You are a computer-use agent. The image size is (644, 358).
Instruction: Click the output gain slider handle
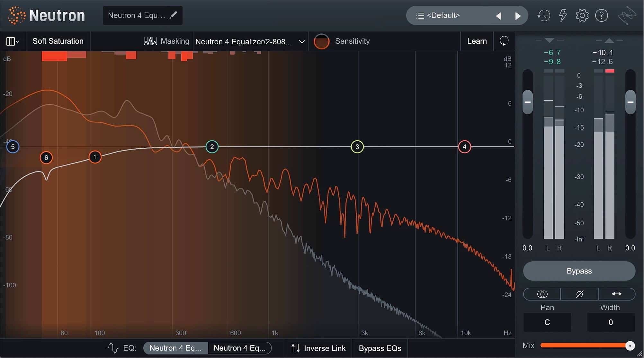click(630, 102)
